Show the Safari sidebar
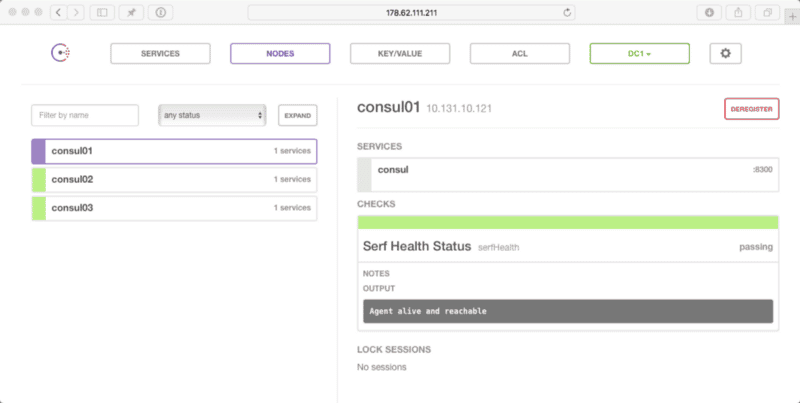This screenshot has width=800, height=403. (101, 12)
